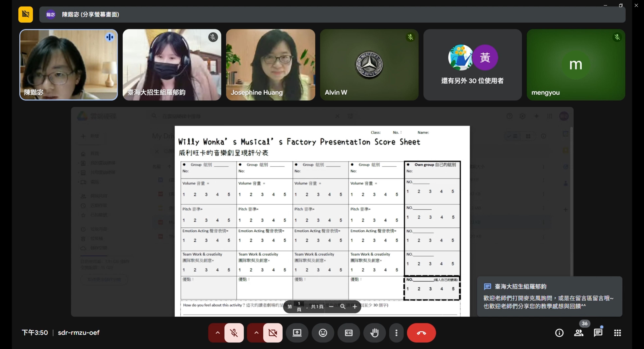Open chat notification from 臺海大招生組羅郁鈞
This screenshot has height=349, width=644.
[x=549, y=296]
